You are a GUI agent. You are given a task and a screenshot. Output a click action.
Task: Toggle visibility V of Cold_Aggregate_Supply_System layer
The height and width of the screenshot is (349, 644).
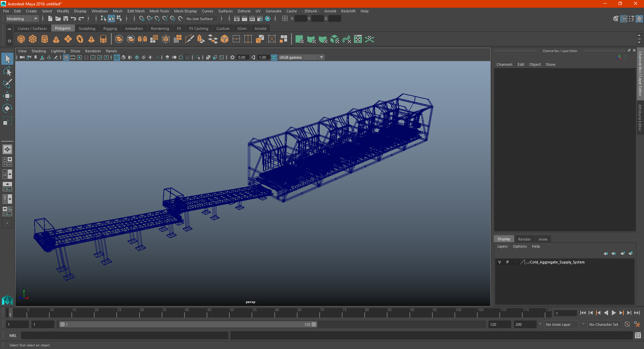click(x=499, y=262)
